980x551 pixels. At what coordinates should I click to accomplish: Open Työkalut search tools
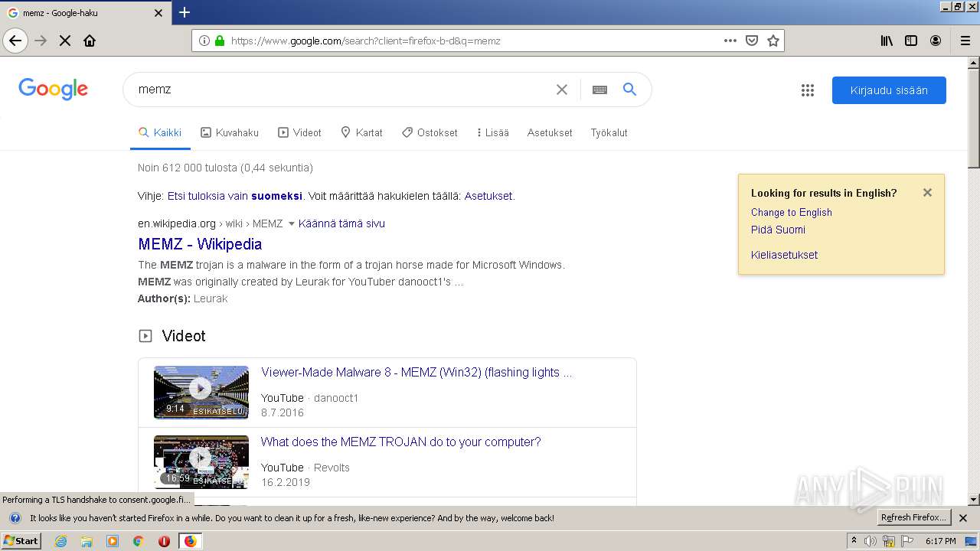[x=609, y=132]
